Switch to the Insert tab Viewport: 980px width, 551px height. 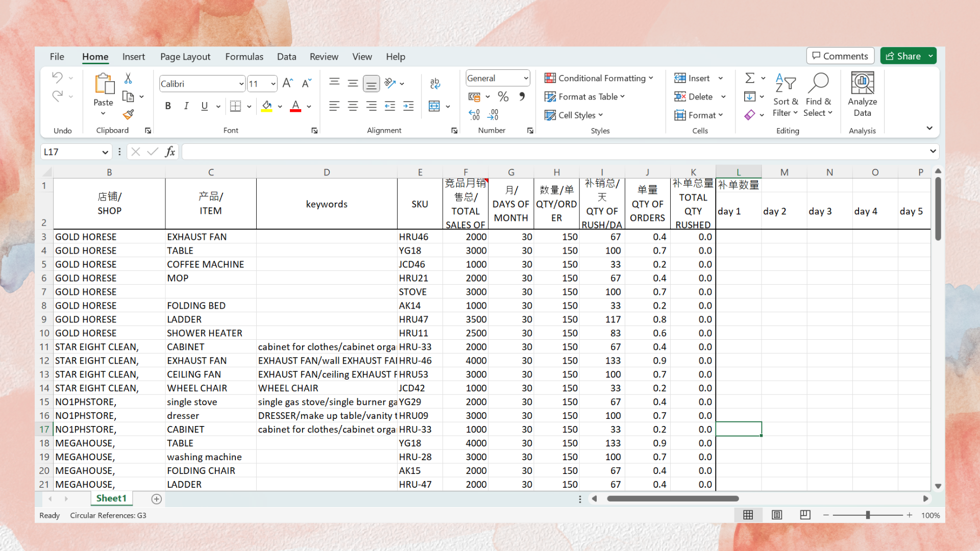point(133,57)
